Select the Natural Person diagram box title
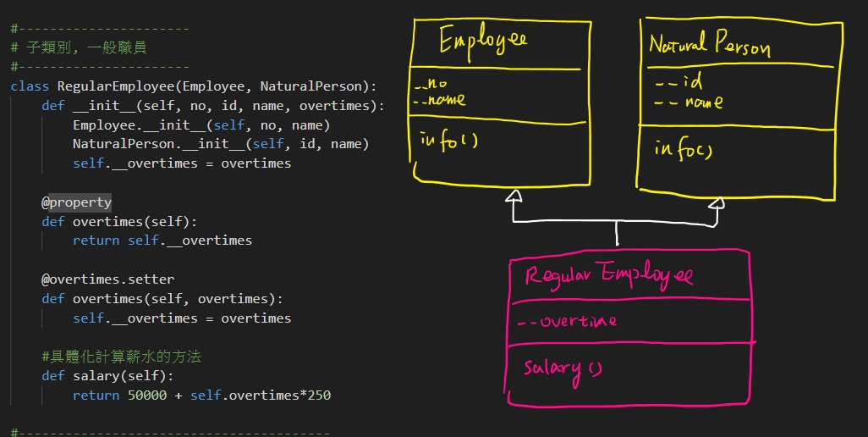The image size is (868, 437). (x=709, y=43)
